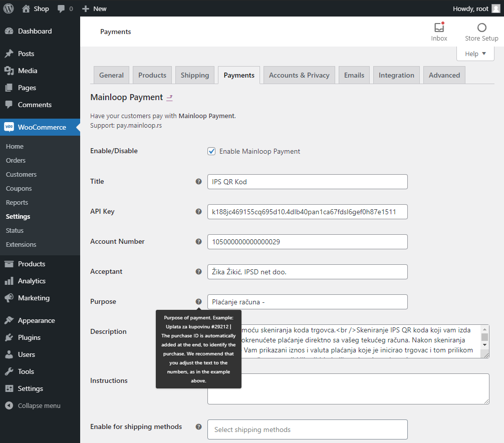Click the WordPress logo in the admin bar

tap(8, 8)
